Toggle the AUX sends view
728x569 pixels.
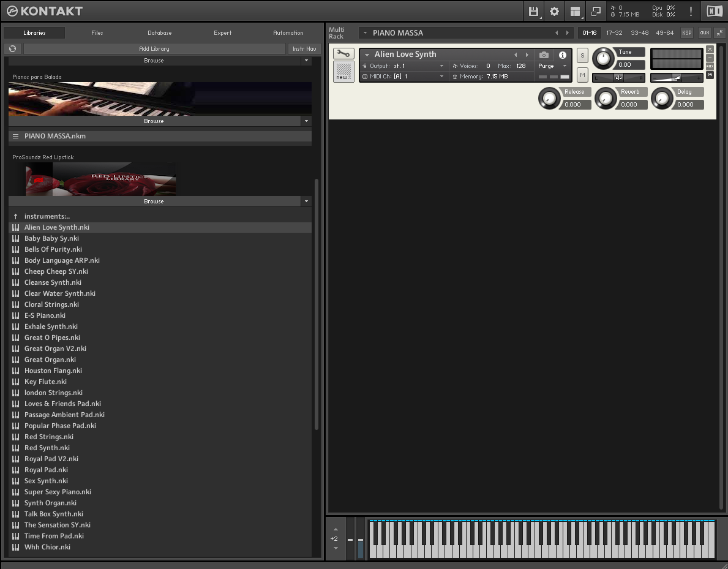710,66
